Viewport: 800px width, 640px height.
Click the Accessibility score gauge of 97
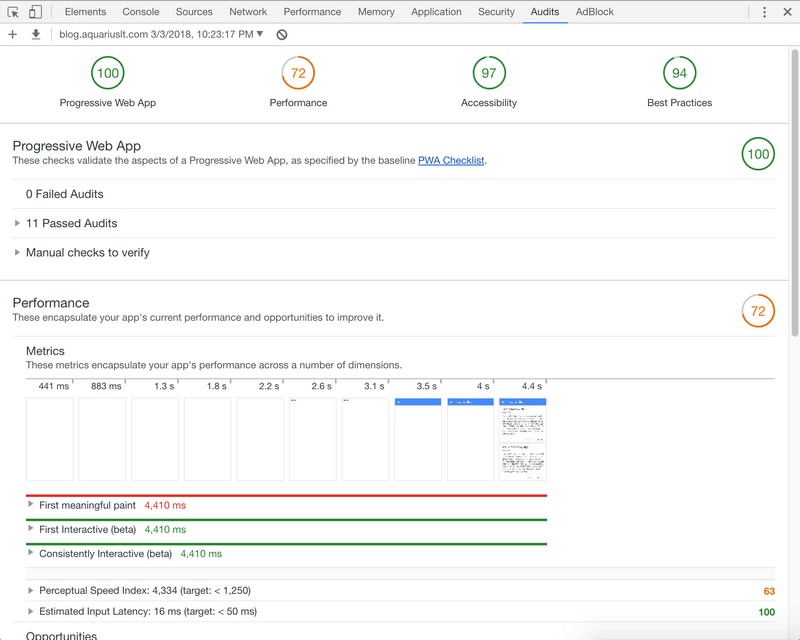point(489,73)
